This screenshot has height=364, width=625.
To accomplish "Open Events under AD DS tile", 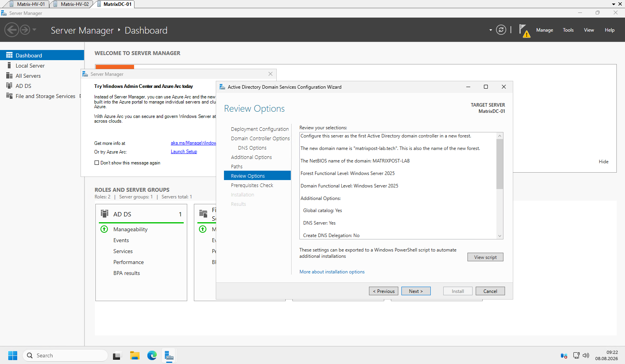I will point(121,240).
